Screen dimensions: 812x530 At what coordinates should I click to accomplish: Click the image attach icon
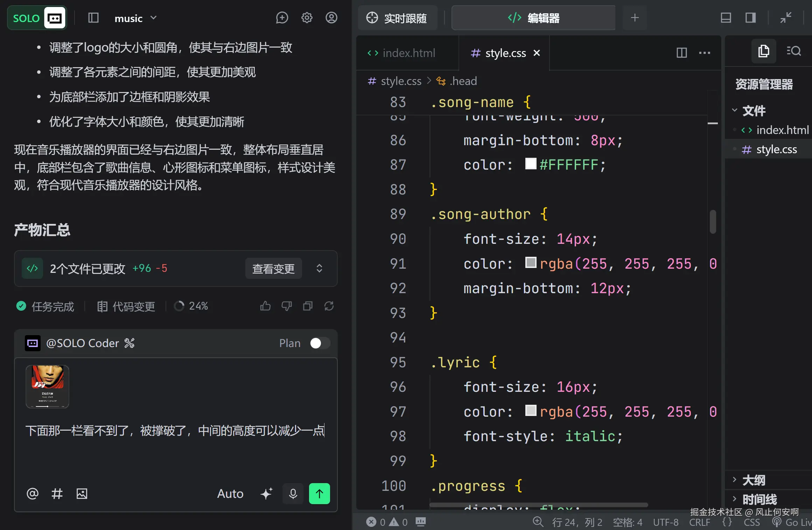coord(82,494)
